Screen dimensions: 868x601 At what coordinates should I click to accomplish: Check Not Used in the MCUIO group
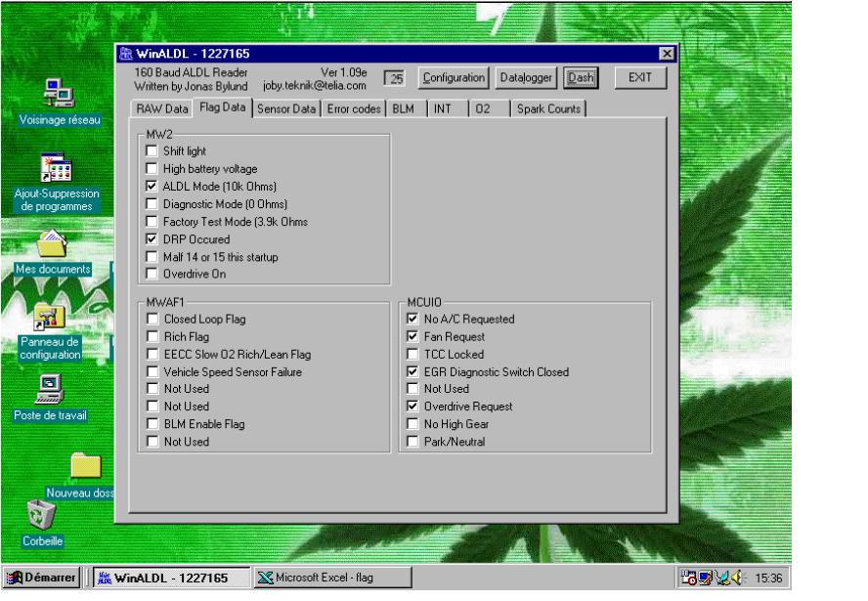[x=412, y=389]
